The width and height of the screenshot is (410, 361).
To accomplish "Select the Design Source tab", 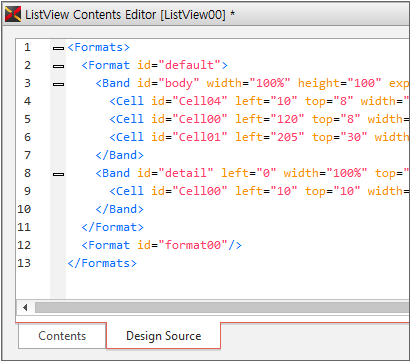I will coord(163,336).
